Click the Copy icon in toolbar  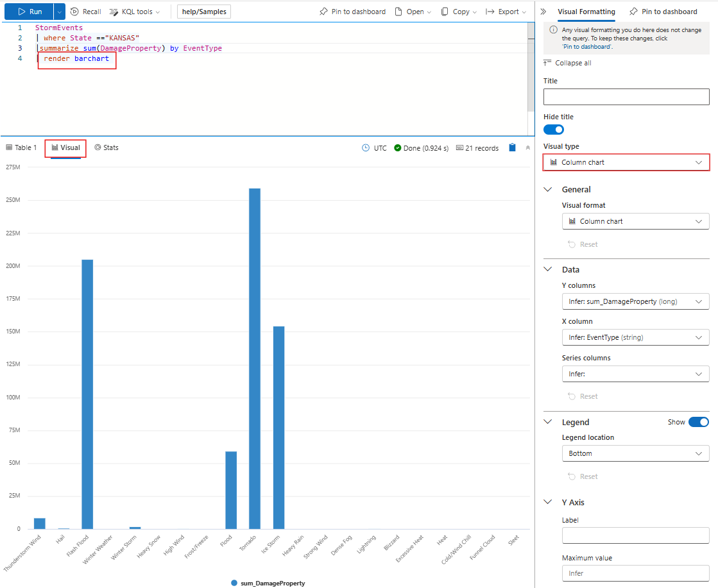[445, 12]
